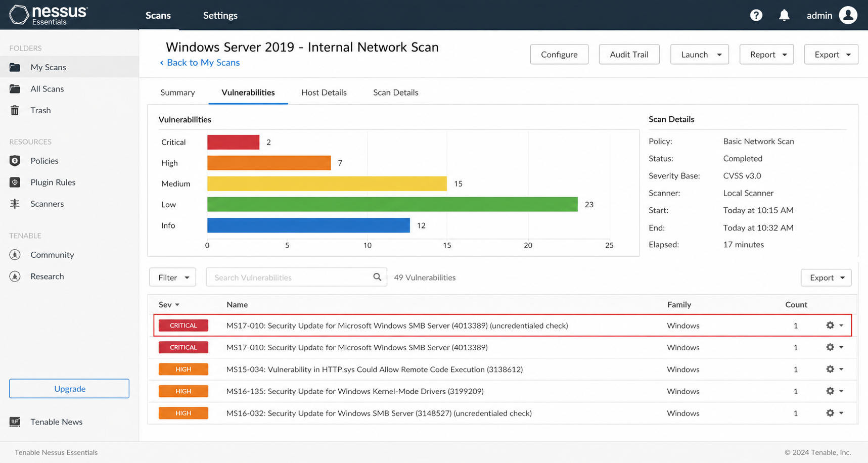Expand actions arrow for MS16-135 row
This screenshot has height=463, width=868.
841,391
